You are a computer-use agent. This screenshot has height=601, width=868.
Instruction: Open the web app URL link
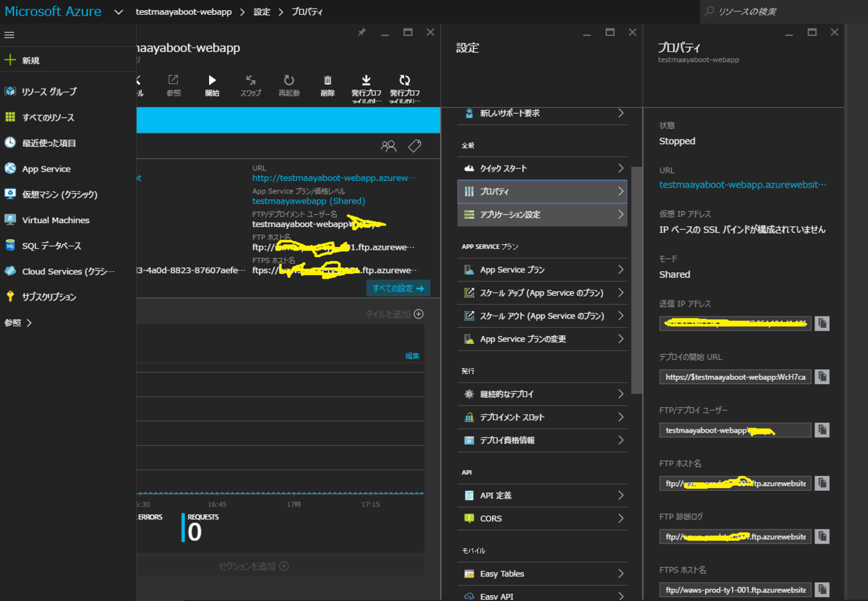coord(334,178)
